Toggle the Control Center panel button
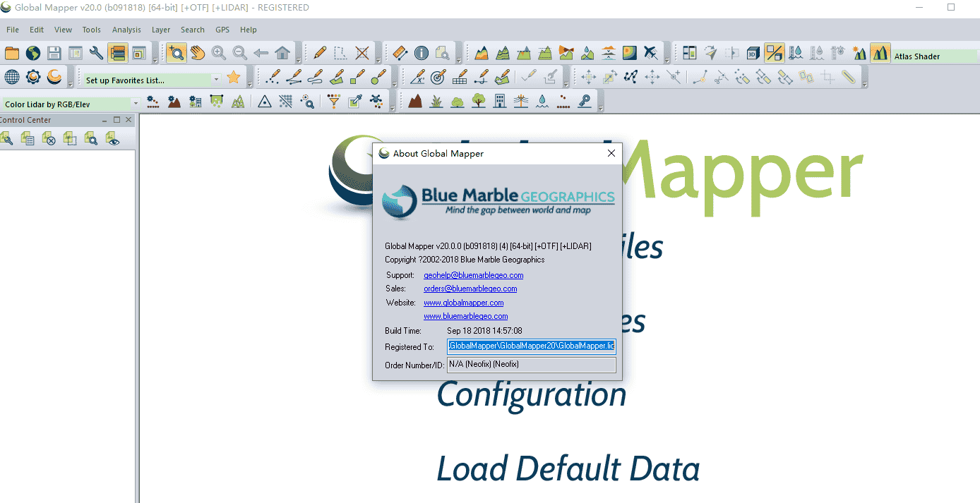Screen dimensions: 980x503 click(x=117, y=53)
